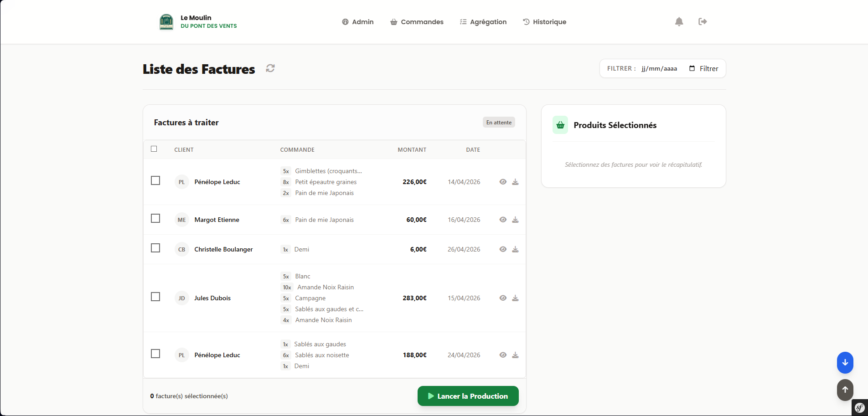Click client name Margot Etienne
This screenshot has height=416, width=868.
pos(217,220)
